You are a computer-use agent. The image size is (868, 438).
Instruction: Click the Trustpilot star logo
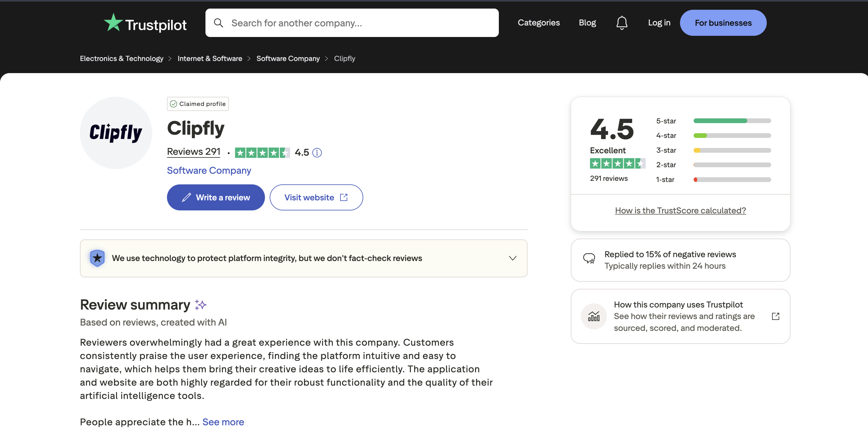coord(113,22)
